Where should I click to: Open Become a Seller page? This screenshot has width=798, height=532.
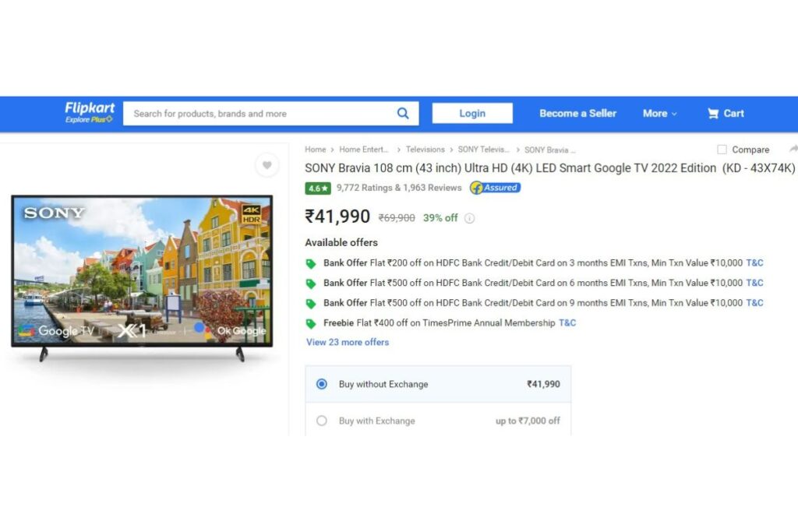(577, 114)
